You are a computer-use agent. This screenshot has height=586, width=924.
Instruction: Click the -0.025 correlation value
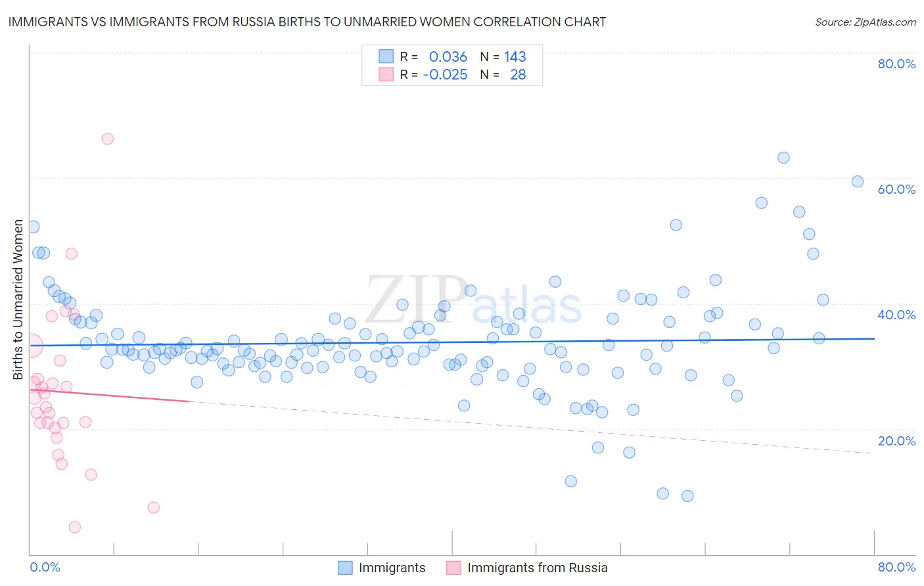[446, 74]
